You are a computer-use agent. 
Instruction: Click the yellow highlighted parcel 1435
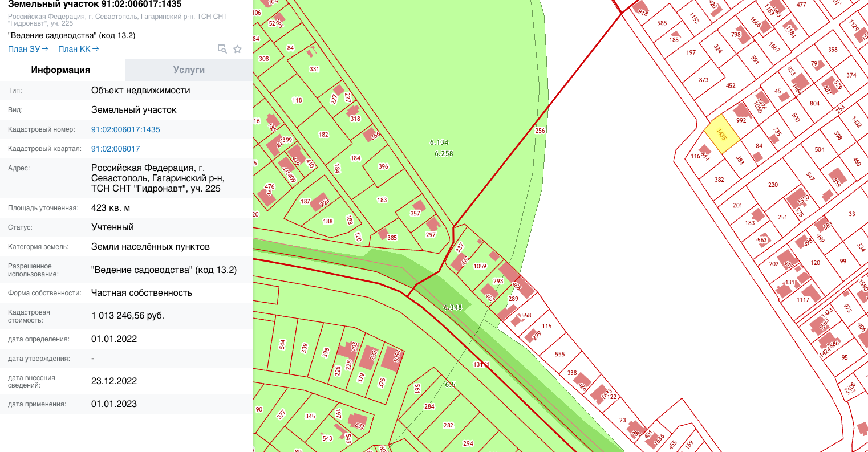point(721,135)
